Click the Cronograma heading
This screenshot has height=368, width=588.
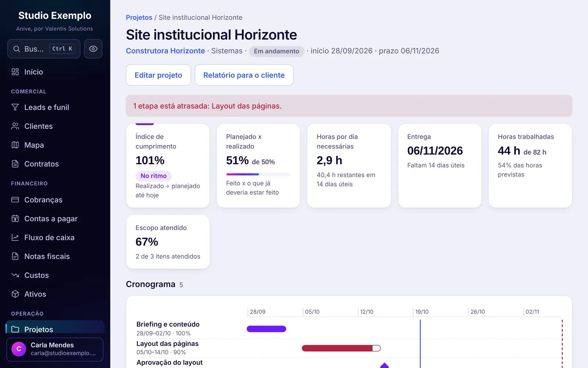(x=151, y=284)
